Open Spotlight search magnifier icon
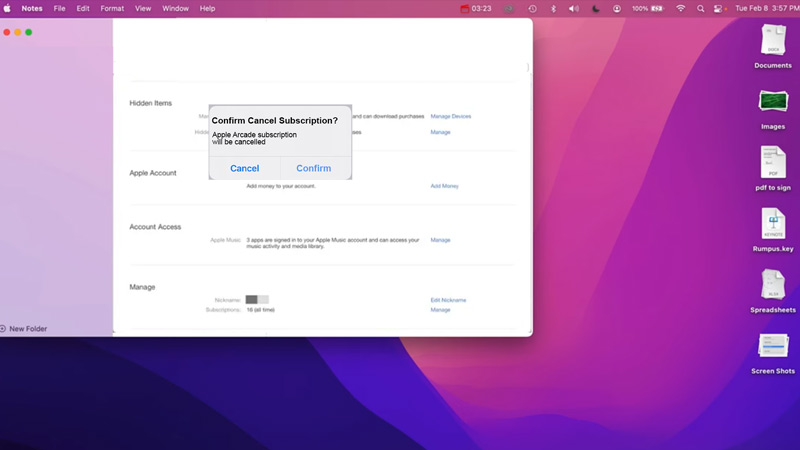The height and width of the screenshot is (450, 800). click(701, 9)
